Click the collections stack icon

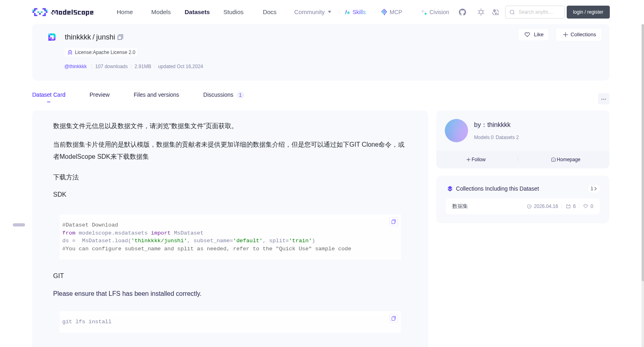point(450,189)
